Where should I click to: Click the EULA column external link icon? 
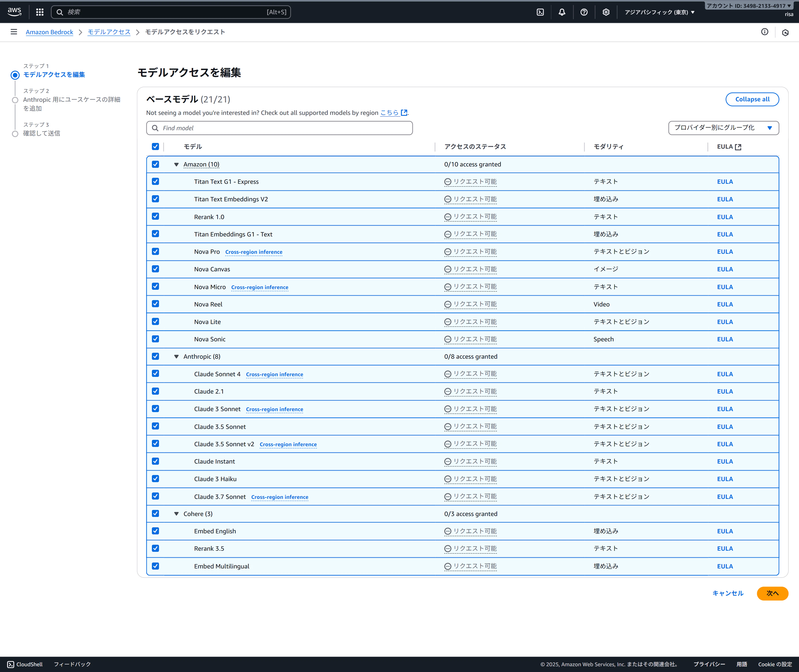[738, 147]
